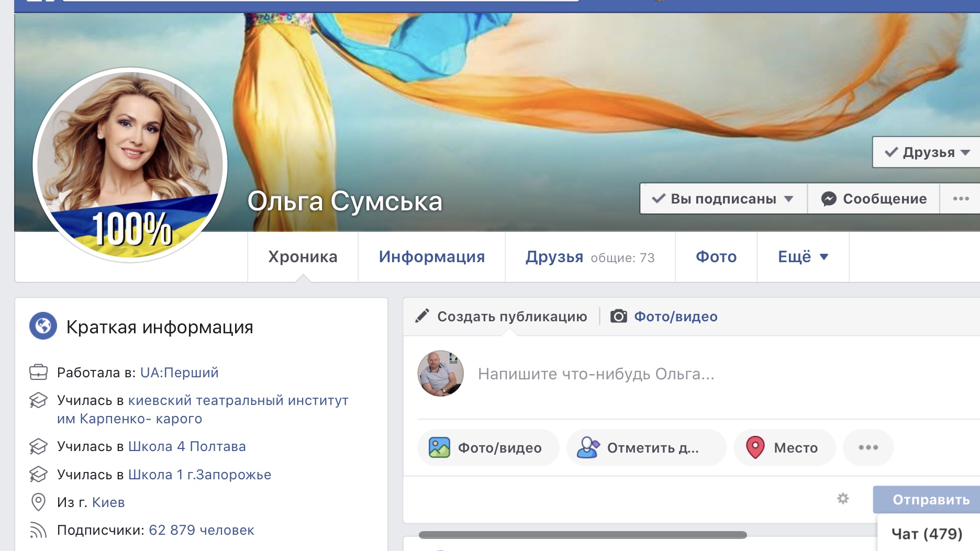This screenshot has height=551, width=980.
Task: Open the UA:Перший workplace link
Action: 179,373
